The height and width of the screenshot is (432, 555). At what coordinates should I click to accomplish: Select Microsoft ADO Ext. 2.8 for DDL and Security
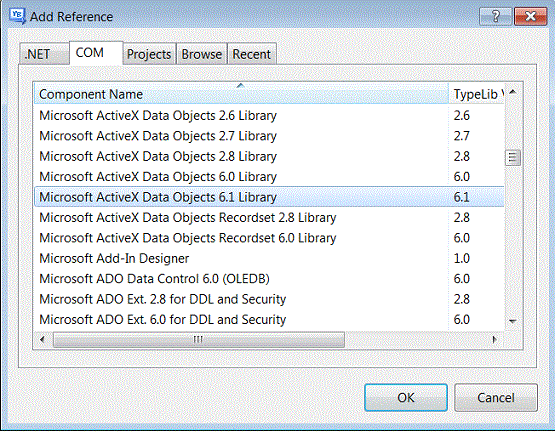[269, 299]
